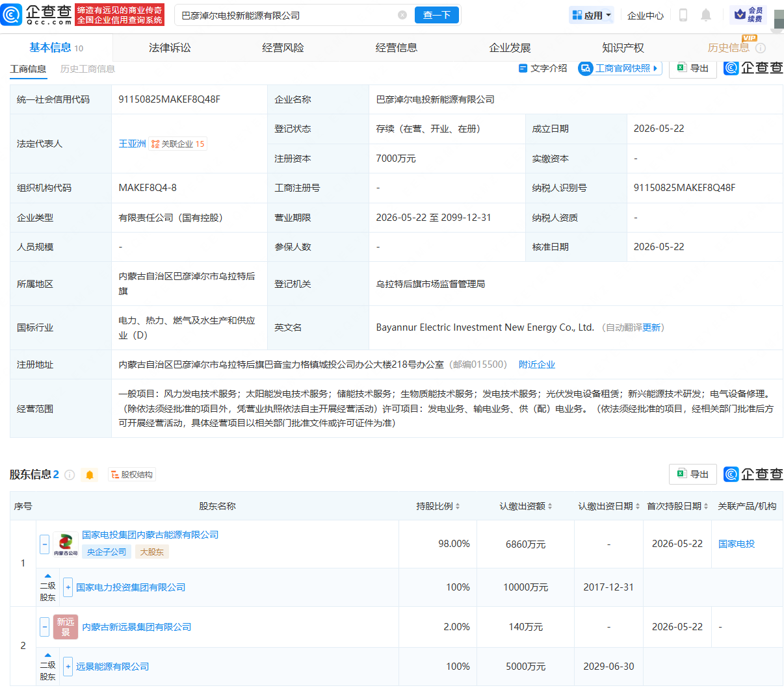Click the orange bell alert near 股东信息
This screenshot has height=688, width=784.
(x=90, y=475)
